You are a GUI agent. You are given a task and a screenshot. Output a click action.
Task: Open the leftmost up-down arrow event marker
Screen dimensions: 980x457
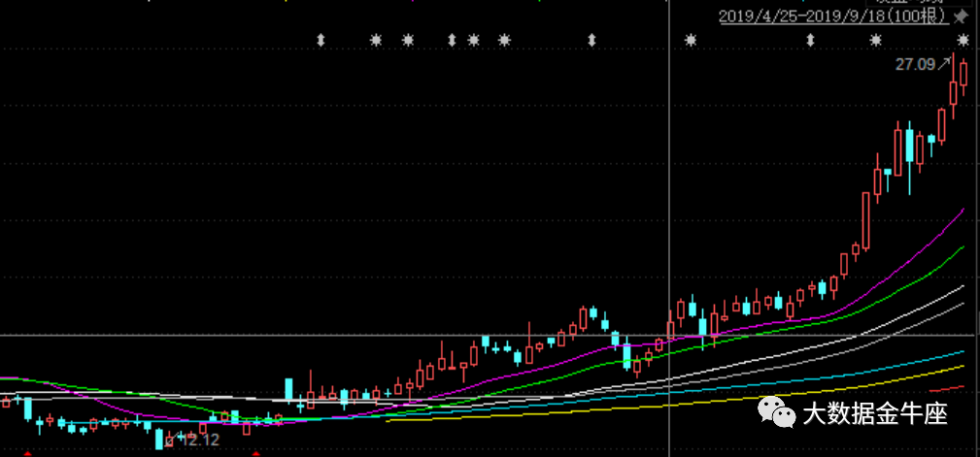pyautogui.click(x=321, y=40)
